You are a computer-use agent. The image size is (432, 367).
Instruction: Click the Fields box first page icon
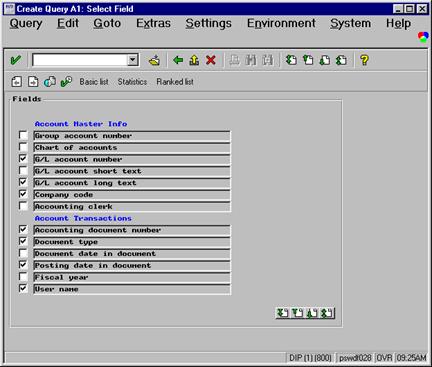tap(283, 313)
